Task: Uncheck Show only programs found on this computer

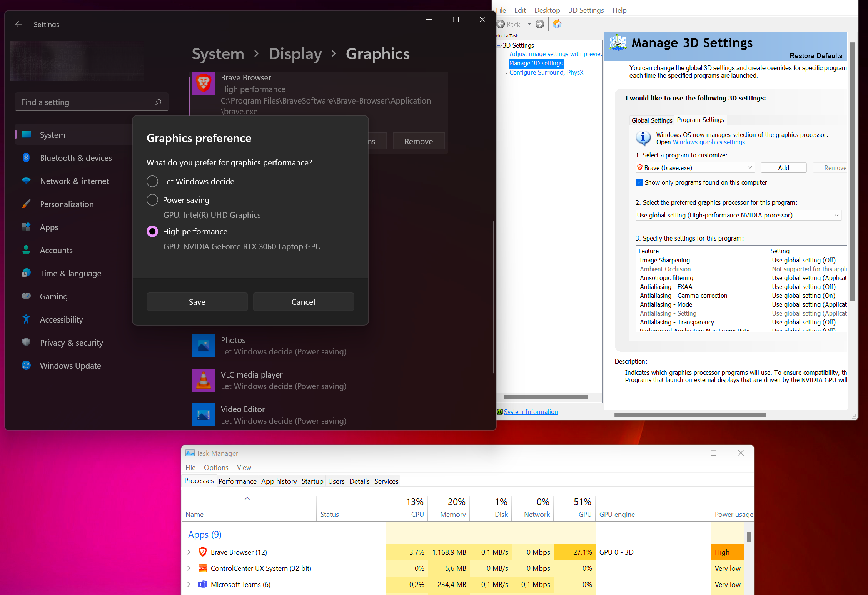Action: [639, 182]
